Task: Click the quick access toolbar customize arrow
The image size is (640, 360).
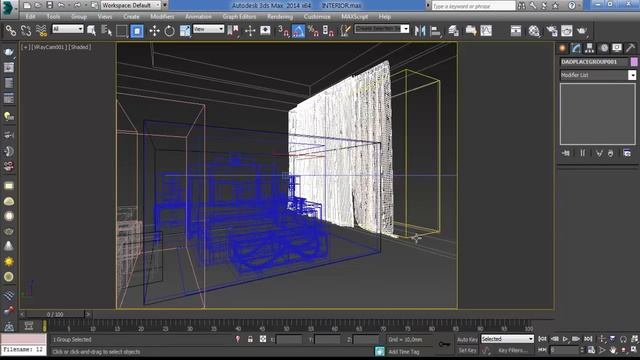Action: tap(165, 5)
